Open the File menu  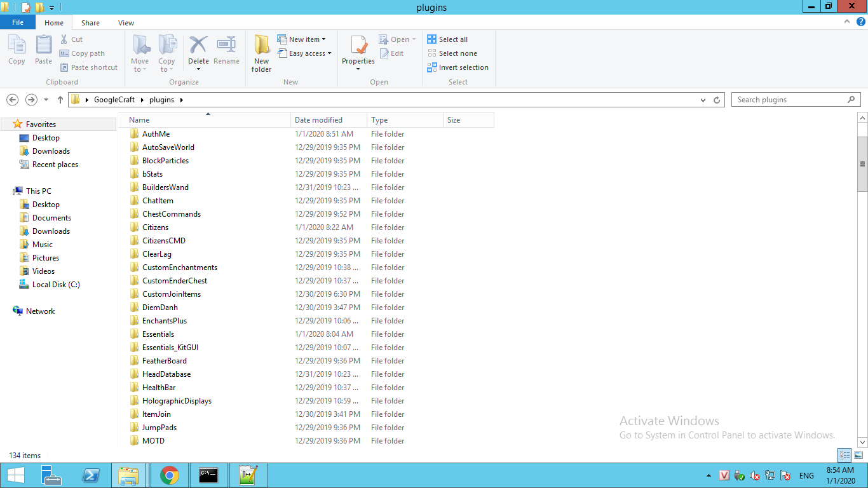pos(18,22)
